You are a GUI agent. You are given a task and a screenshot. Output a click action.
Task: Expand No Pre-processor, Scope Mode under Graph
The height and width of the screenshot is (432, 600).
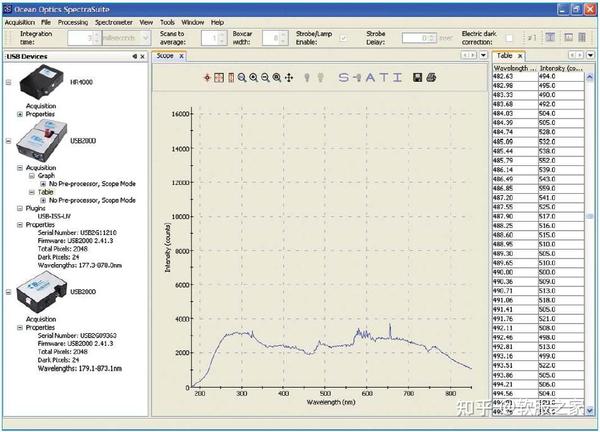tap(43, 184)
